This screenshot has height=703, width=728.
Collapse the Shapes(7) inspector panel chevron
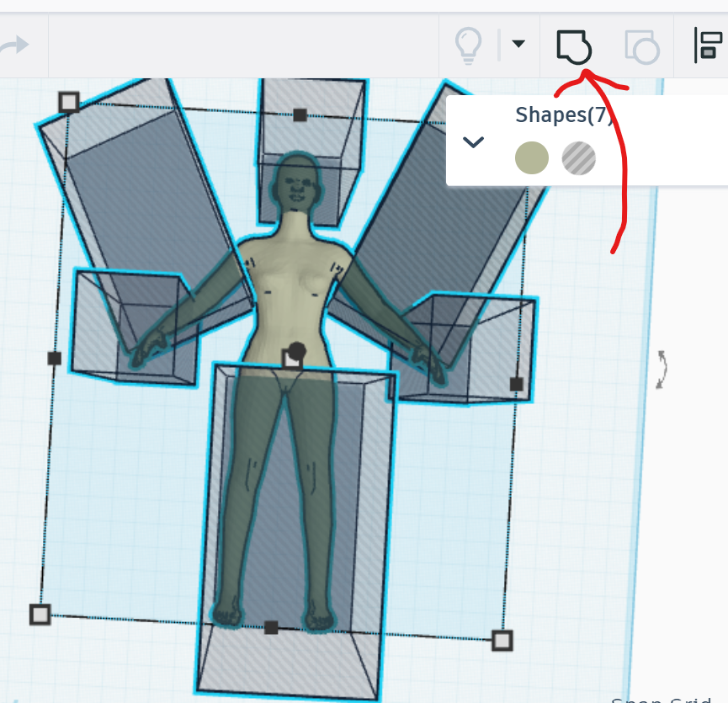click(x=473, y=142)
